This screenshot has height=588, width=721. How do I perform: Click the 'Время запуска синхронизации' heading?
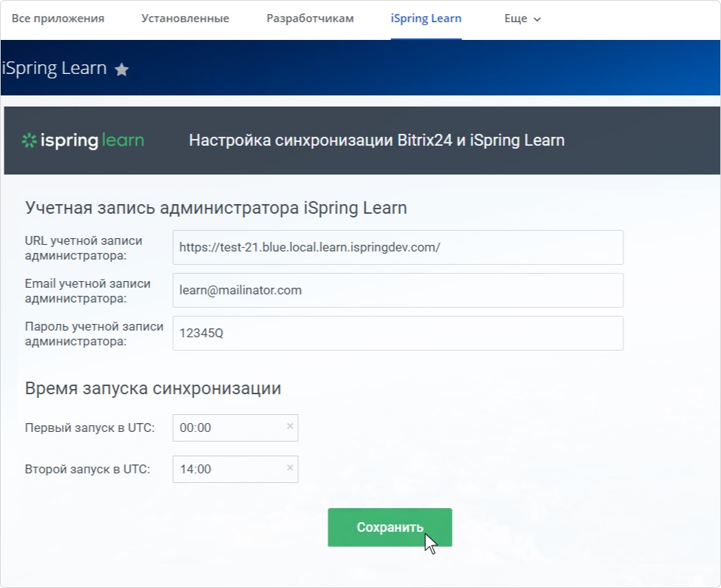tap(153, 388)
